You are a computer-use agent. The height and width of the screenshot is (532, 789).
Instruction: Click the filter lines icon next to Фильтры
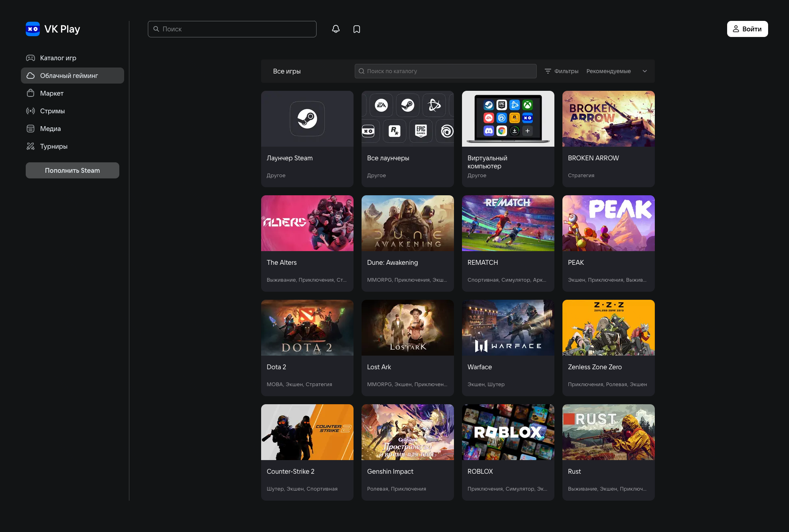(x=548, y=71)
